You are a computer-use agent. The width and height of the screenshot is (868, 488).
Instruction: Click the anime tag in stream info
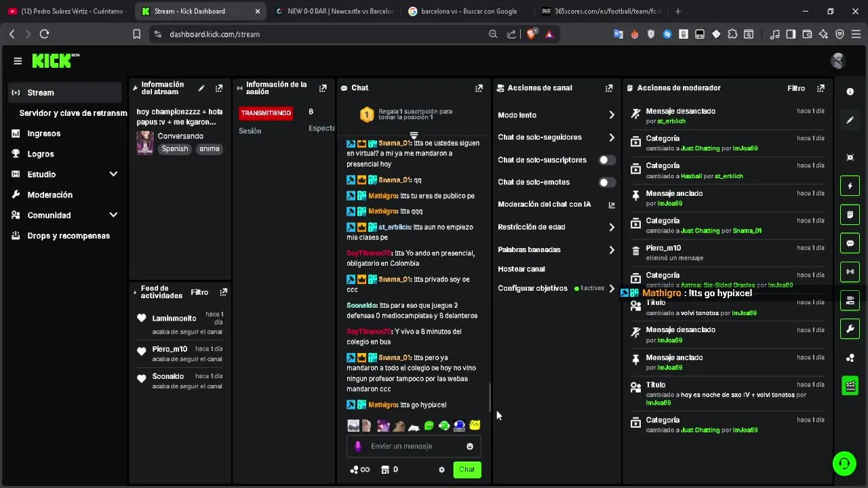[210, 149]
